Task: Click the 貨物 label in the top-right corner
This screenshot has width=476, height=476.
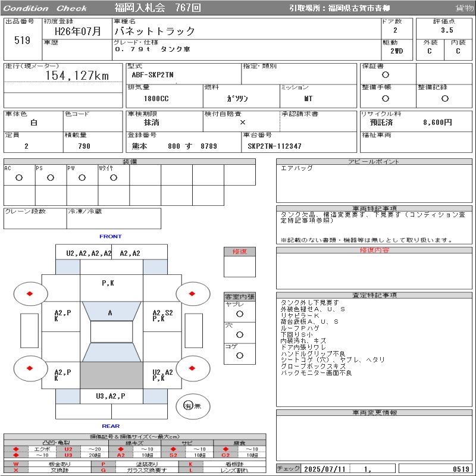Action: point(465,8)
